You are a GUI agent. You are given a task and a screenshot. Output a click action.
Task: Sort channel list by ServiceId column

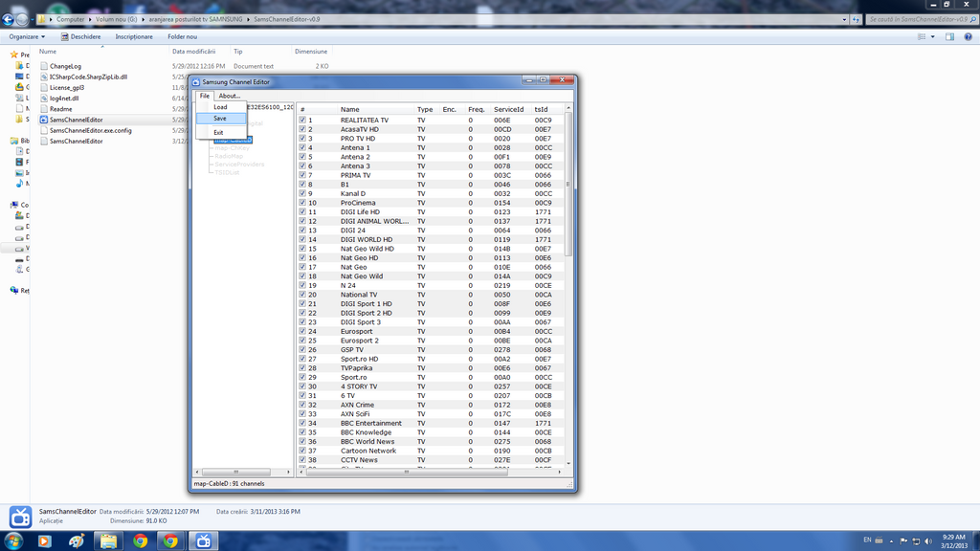click(x=511, y=109)
